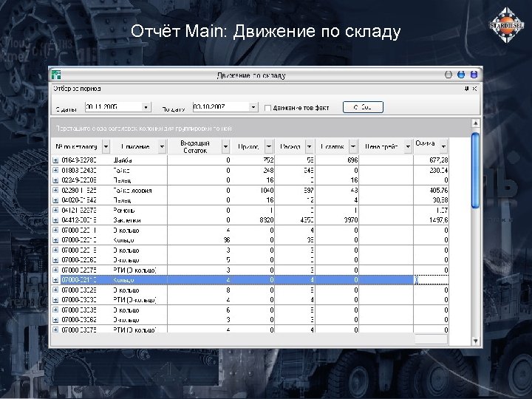Select the sum cell '1497,6'
This screenshot has width=532, height=399.
point(431,220)
